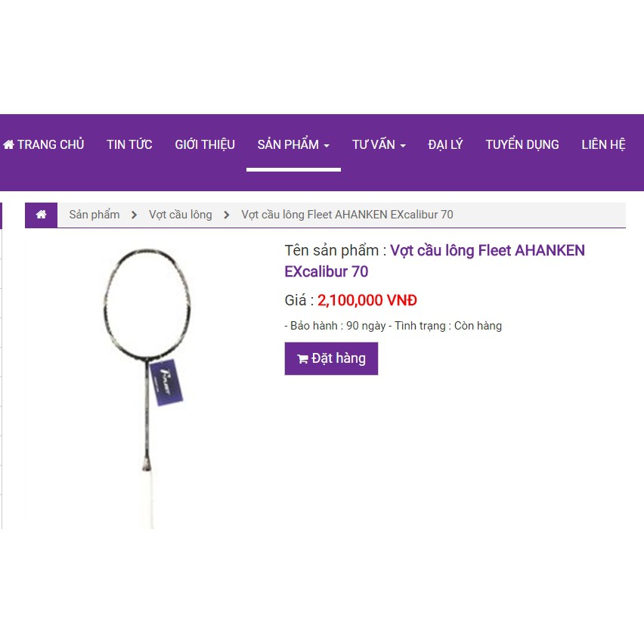Open the LIÊN HỆ menu item

[603, 144]
